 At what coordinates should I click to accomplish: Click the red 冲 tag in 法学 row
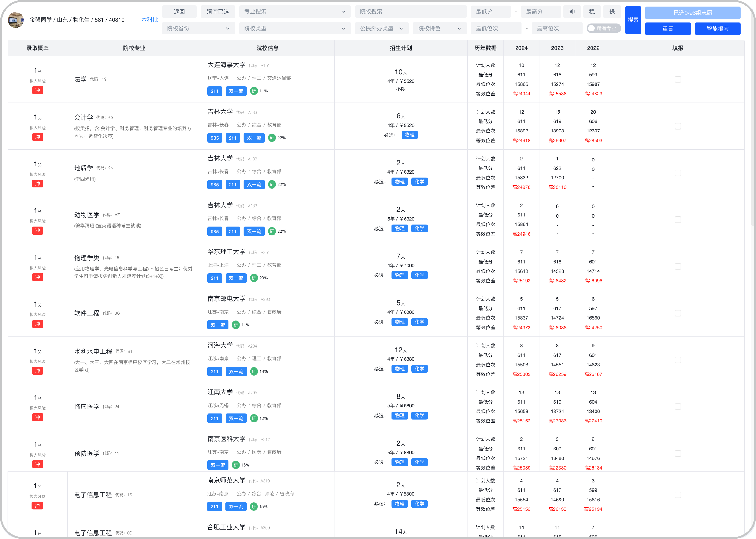coord(37,90)
